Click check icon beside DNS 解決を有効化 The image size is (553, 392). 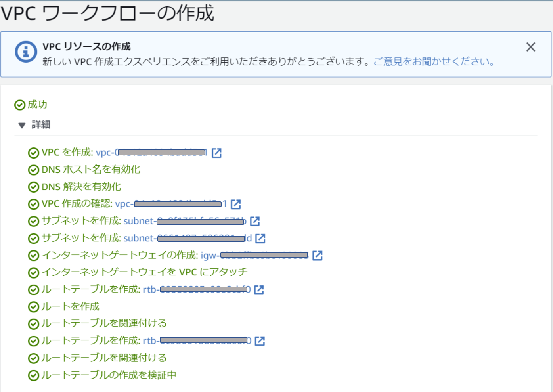tap(34, 187)
